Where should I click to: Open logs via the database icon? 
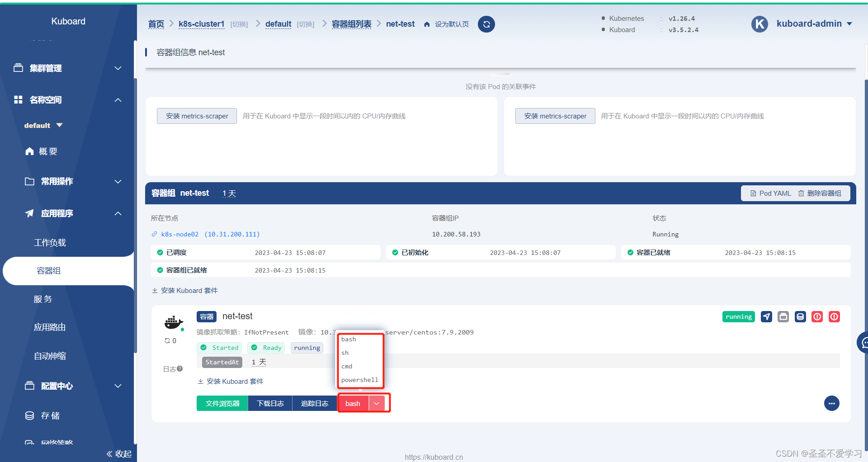[800, 316]
